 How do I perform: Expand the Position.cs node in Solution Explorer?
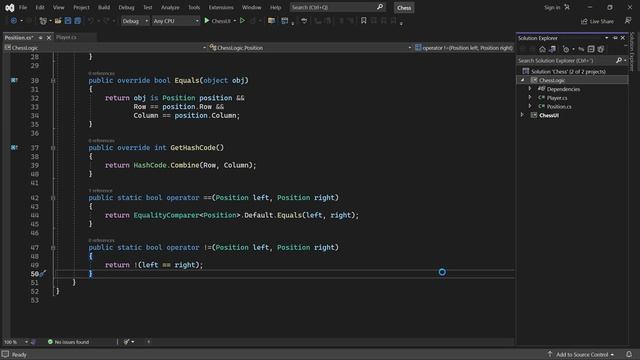point(530,106)
